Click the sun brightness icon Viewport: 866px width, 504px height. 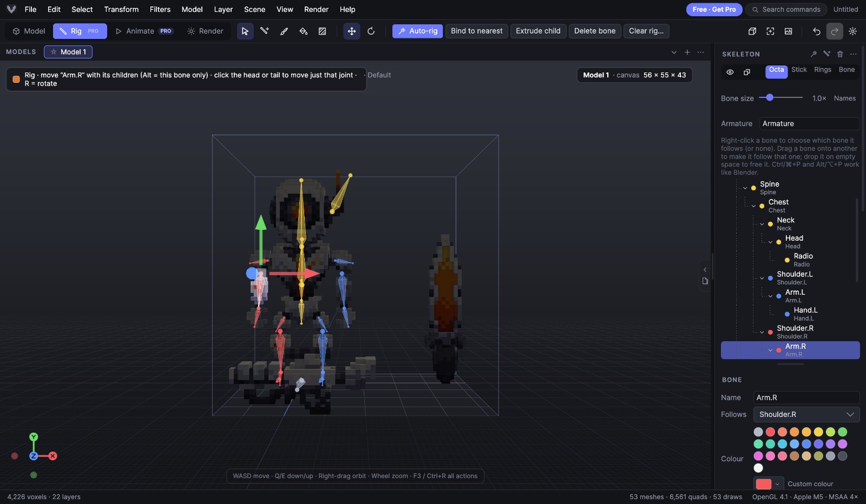click(852, 31)
